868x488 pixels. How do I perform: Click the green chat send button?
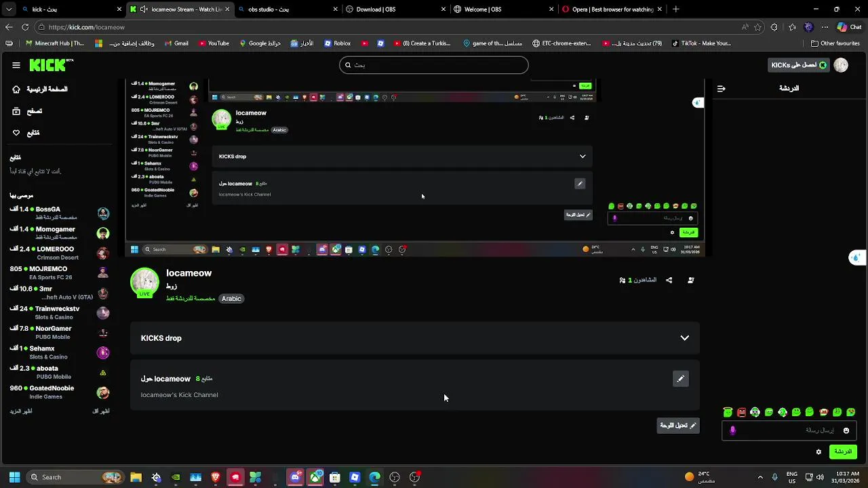pyautogui.click(x=843, y=451)
